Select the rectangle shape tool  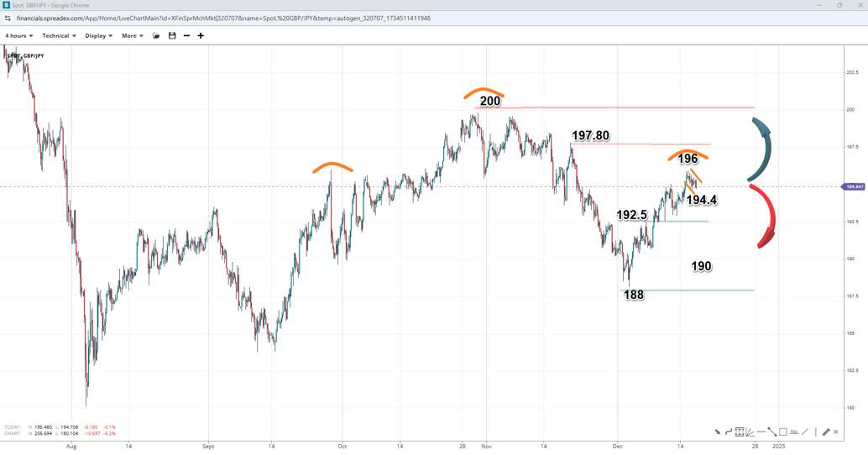(x=783, y=432)
